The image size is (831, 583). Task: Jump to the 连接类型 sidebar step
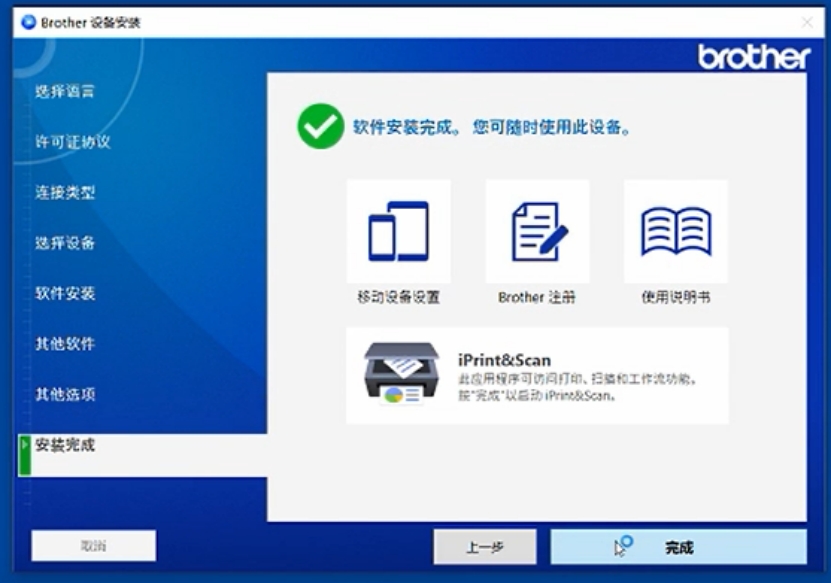65,193
